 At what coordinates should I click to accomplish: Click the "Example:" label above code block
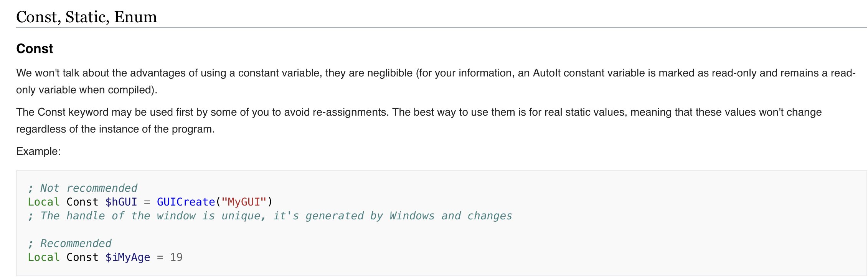click(x=38, y=151)
